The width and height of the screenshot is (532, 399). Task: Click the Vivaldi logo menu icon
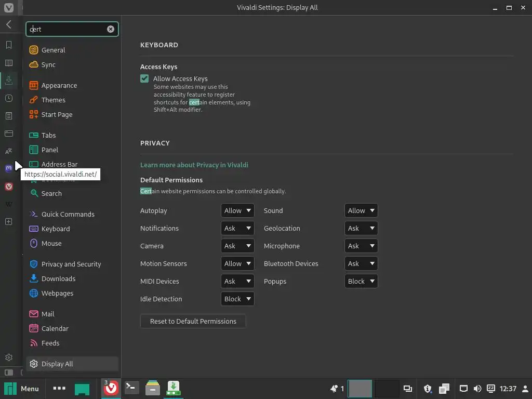tap(9, 7)
